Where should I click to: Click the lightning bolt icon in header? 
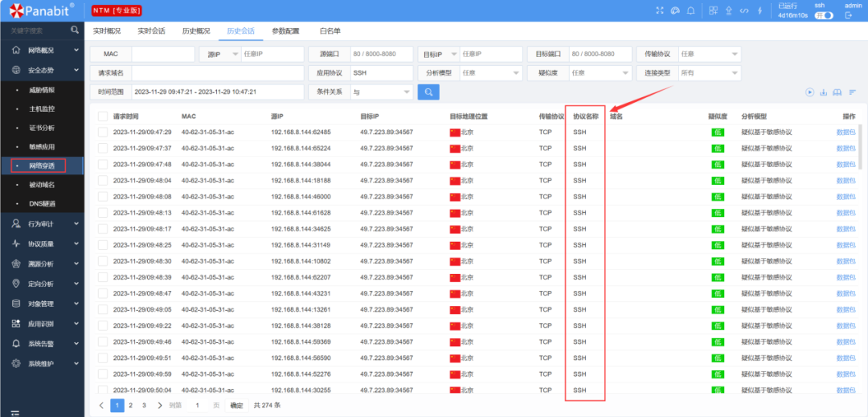[x=759, y=10]
